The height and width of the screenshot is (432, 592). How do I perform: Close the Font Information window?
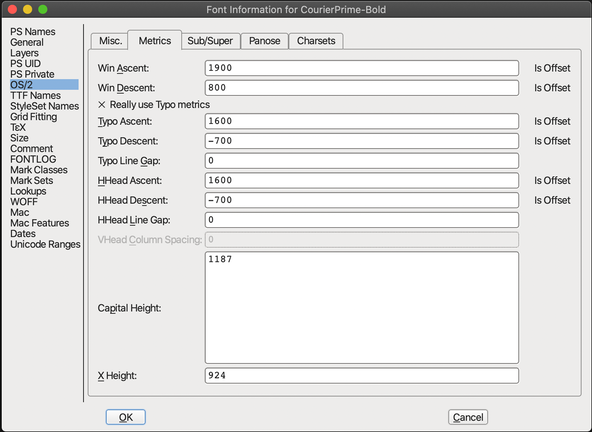[12, 9]
